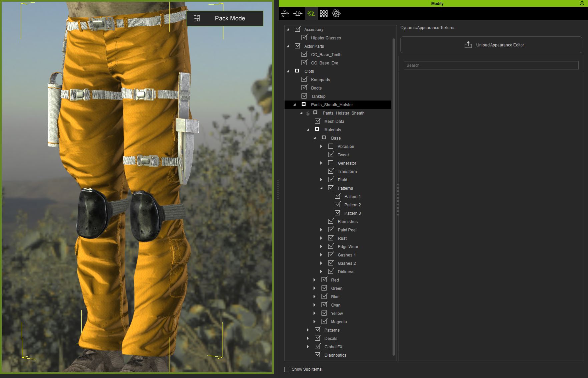This screenshot has height=378, width=588.
Task: Click the upload icon on Unload button
Action: click(468, 44)
